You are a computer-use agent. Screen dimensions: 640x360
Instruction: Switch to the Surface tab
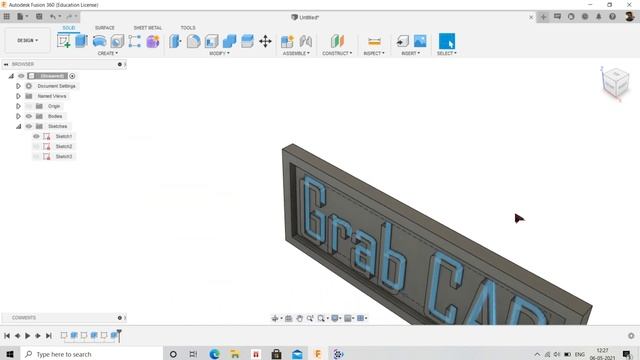105,28
